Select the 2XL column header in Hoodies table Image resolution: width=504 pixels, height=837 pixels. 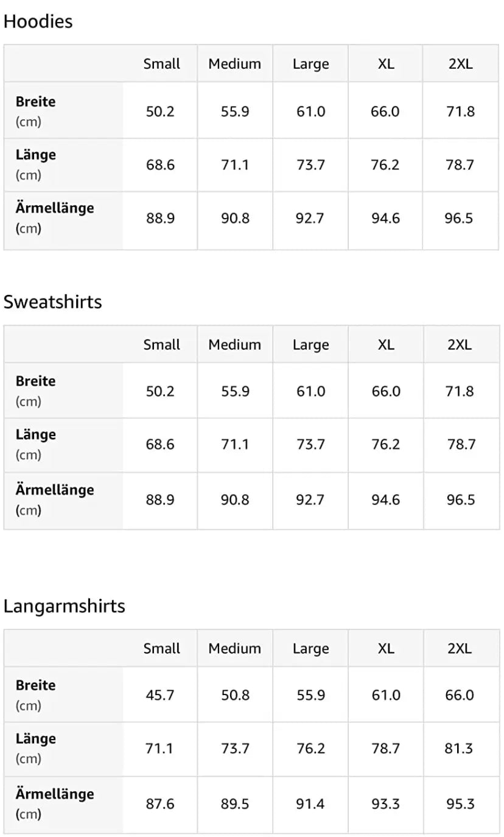(460, 63)
